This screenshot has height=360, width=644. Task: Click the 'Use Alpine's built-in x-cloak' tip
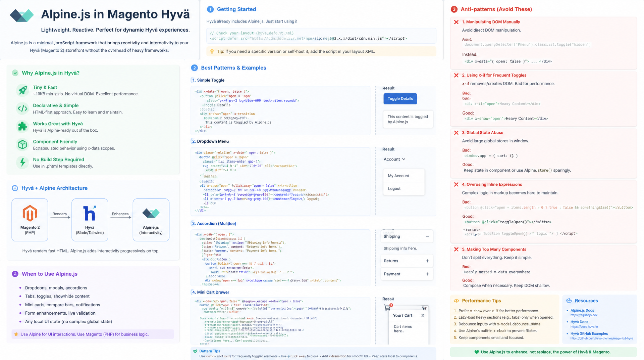pyautogui.click(x=497, y=331)
